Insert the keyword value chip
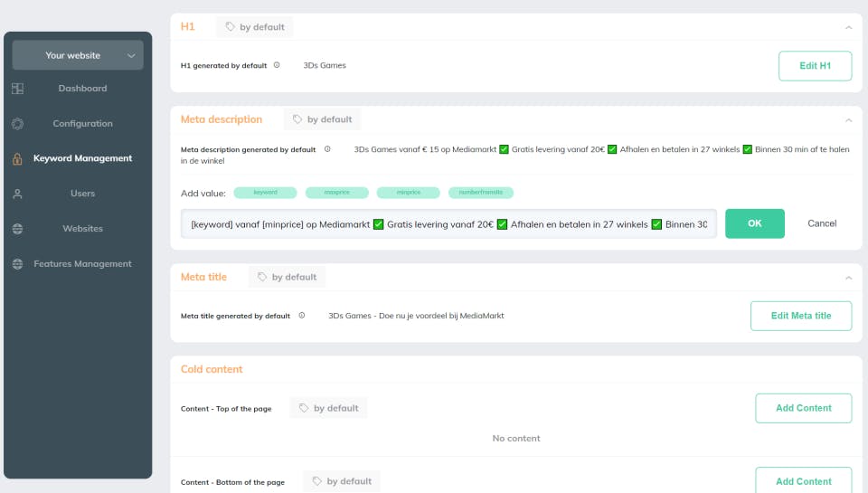 pos(265,192)
